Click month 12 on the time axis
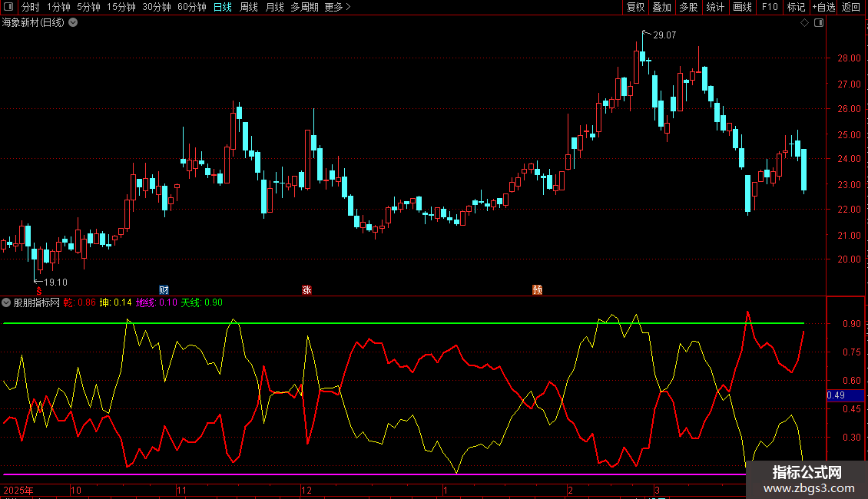868x499 pixels. click(306, 490)
